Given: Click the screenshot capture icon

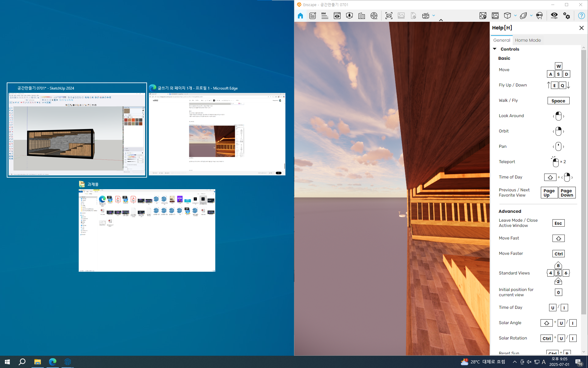Looking at the screenshot, I should pos(389,16).
